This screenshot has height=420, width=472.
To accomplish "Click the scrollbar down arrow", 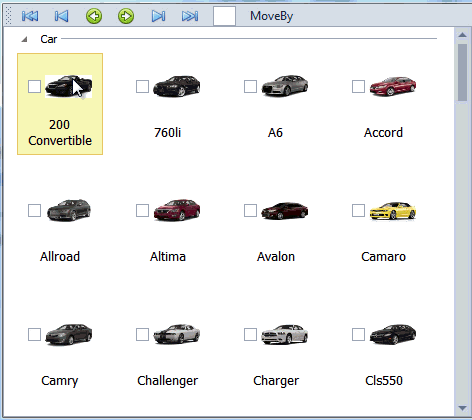I will coord(462,408).
